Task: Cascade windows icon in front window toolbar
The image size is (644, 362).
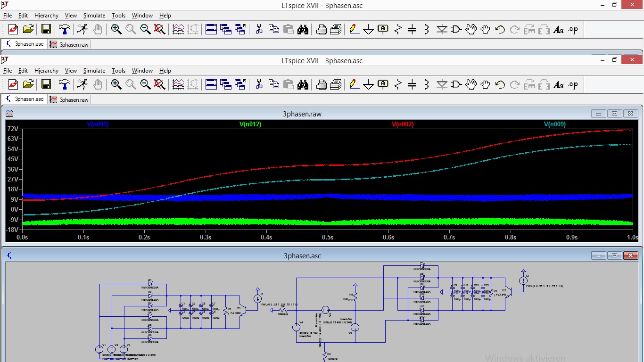Action: [226, 85]
